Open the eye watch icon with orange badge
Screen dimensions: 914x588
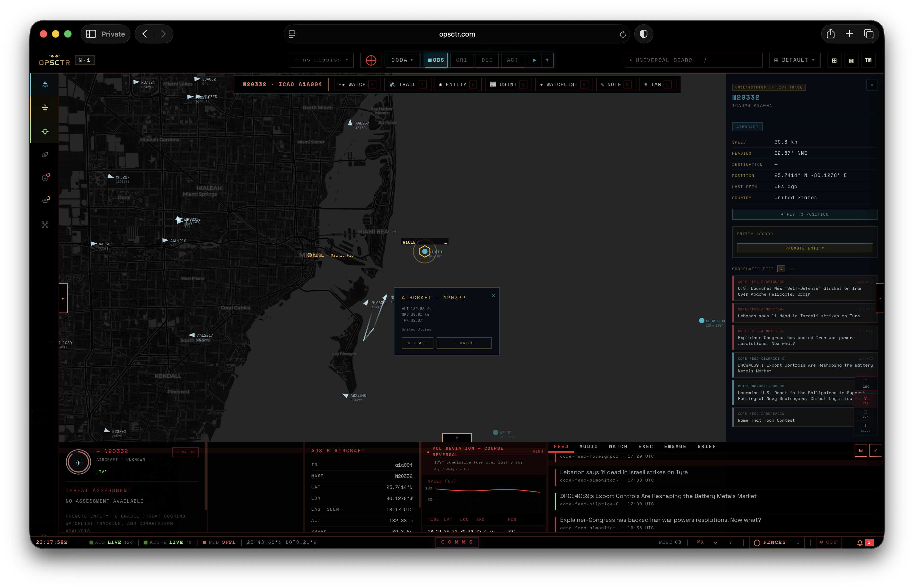[x=45, y=201]
